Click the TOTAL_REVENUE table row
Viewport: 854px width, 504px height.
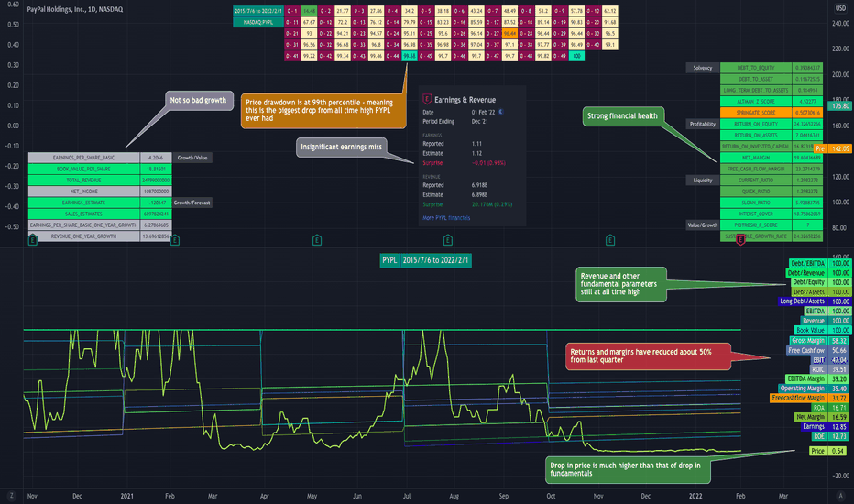click(100, 180)
